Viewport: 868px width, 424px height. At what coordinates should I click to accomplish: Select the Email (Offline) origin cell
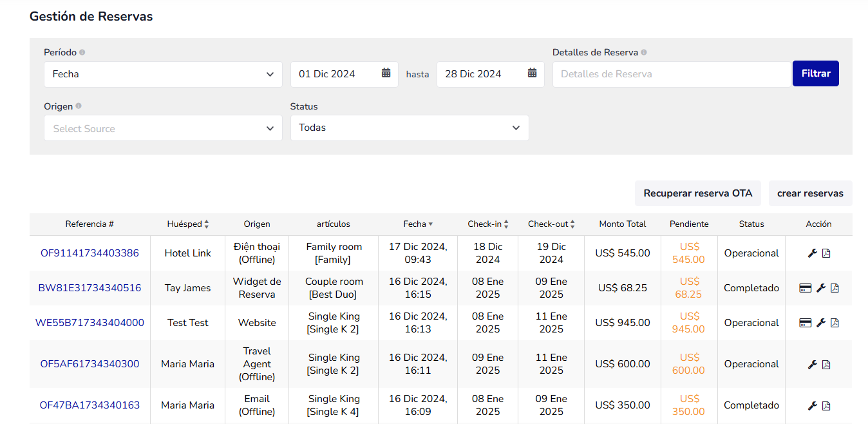(x=257, y=405)
